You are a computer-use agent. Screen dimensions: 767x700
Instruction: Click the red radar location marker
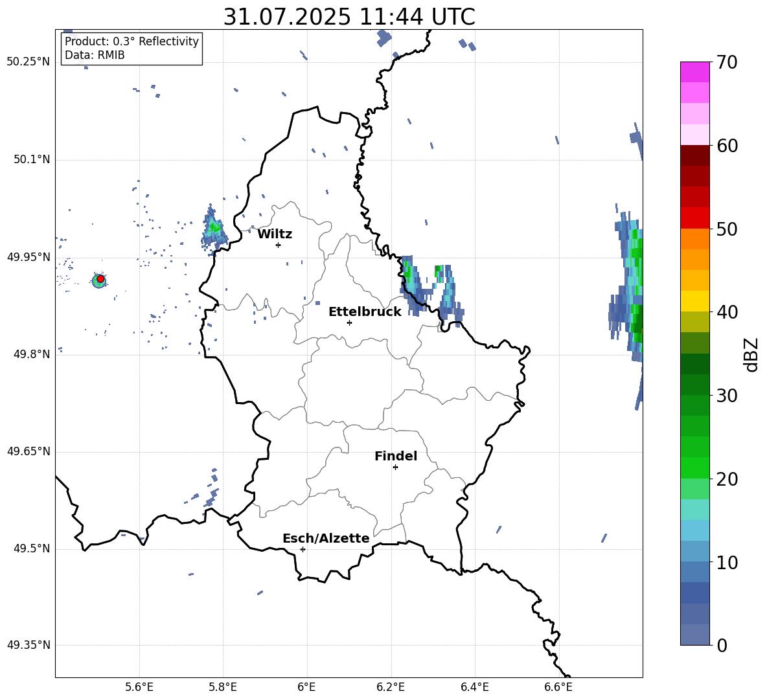click(100, 279)
